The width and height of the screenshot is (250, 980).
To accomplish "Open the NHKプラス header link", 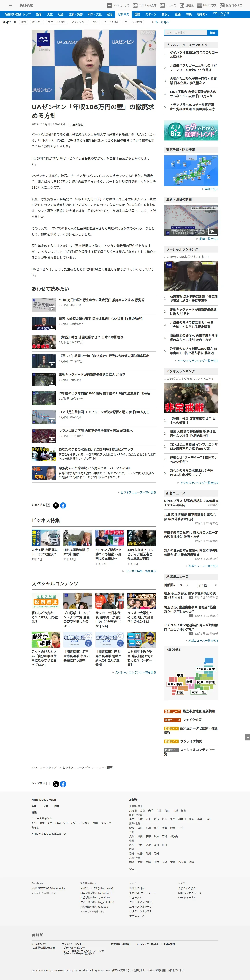I will pos(207,5).
